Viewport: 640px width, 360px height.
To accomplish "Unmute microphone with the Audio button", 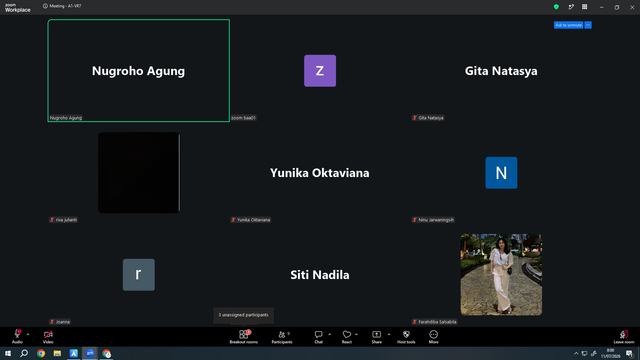I will point(17,337).
